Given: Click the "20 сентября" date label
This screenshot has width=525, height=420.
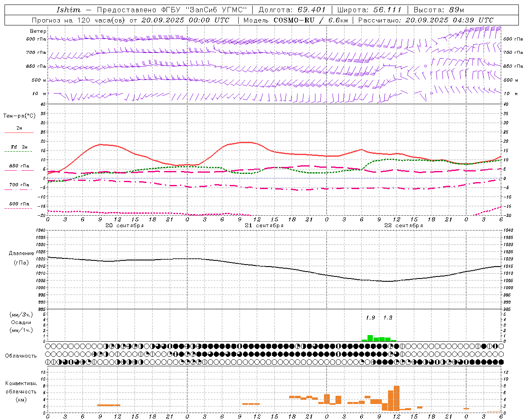Looking at the screenshot, I should click(x=125, y=226).
